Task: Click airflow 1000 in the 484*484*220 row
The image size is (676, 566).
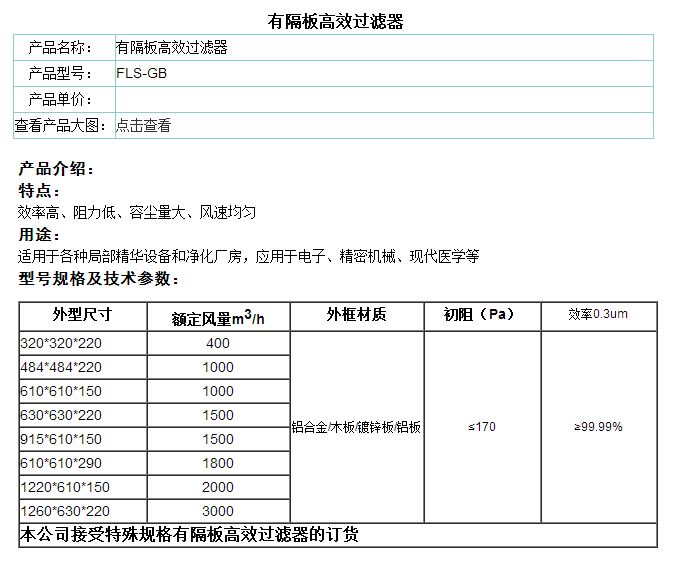Action: pyautogui.click(x=218, y=367)
